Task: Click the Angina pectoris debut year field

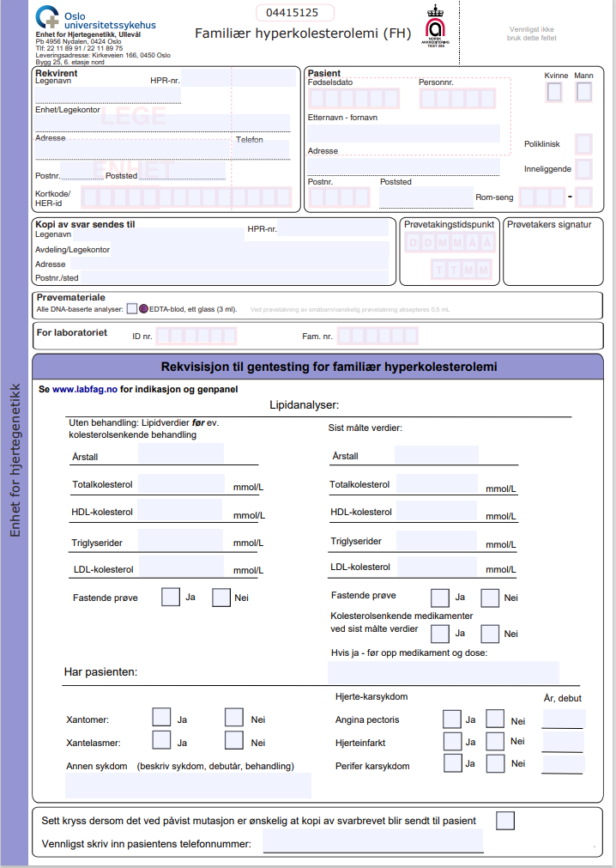Action: pos(564,719)
